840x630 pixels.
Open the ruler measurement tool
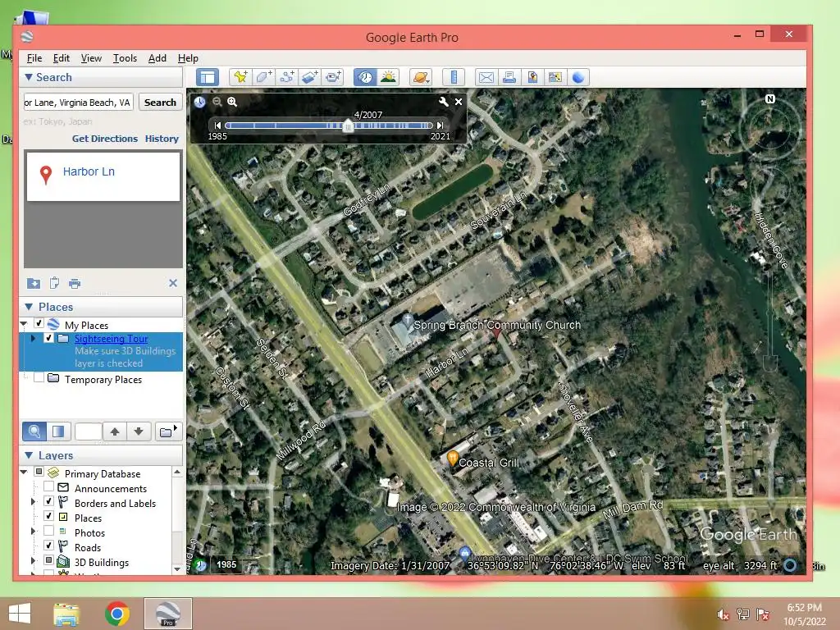(x=453, y=77)
